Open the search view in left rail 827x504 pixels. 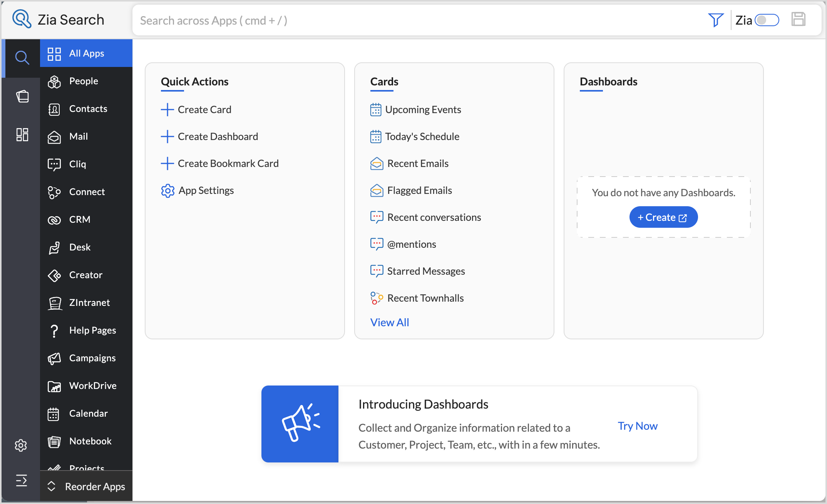pyautogui.click(x=22, y=58)
